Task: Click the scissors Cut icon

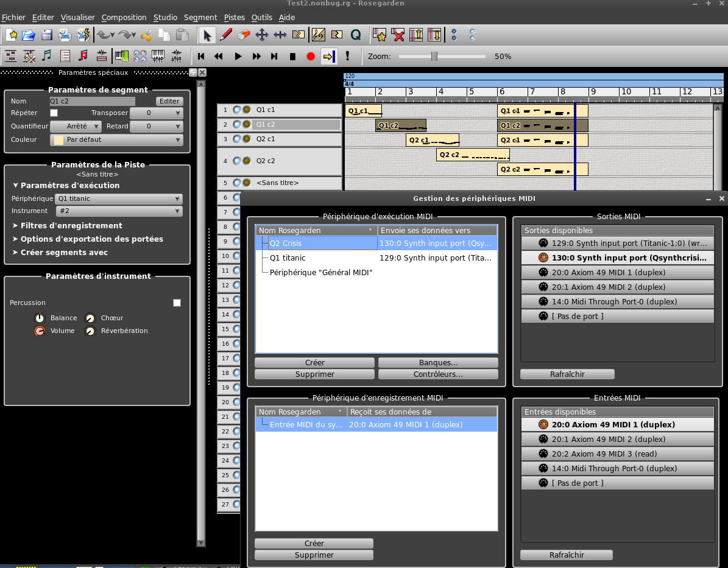Action: [146, 35]
